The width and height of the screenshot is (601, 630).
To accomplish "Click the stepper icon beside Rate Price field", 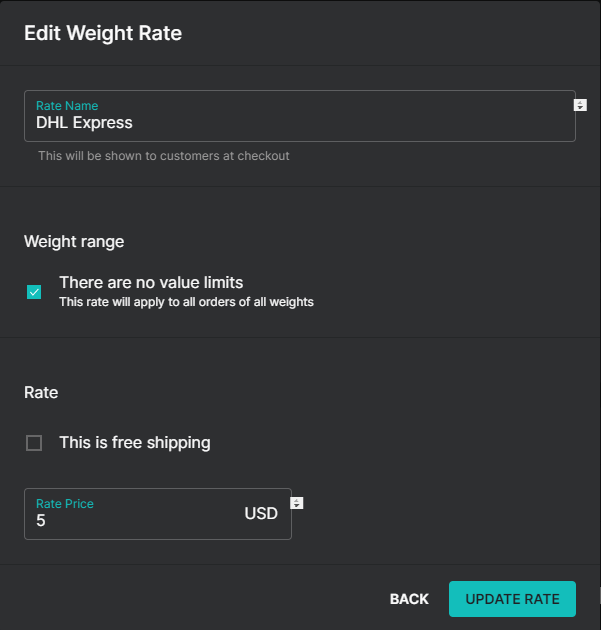I will tap(296, 503).
